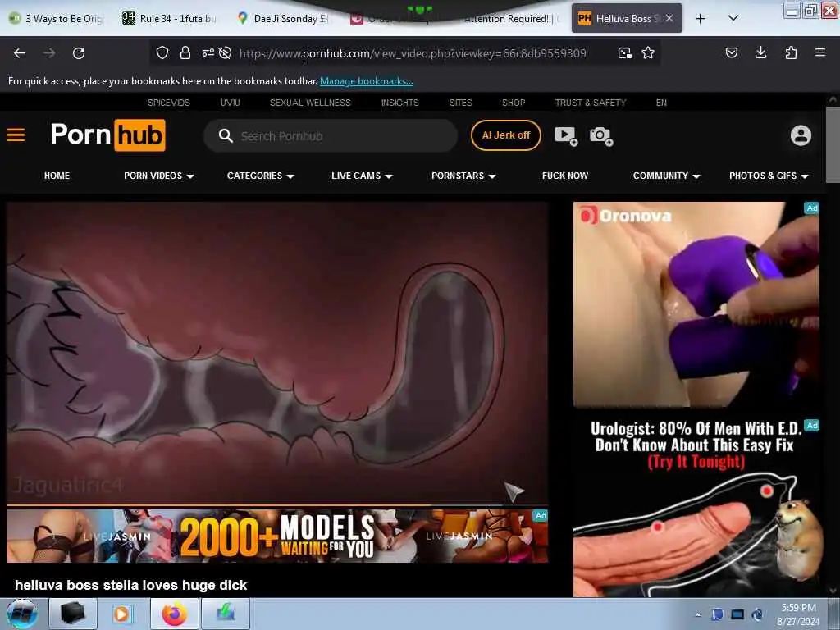Expand the dropdown right of LIVE CAMS
The width and height of the screenshot is (840, 630).
(x=463, y=176)
